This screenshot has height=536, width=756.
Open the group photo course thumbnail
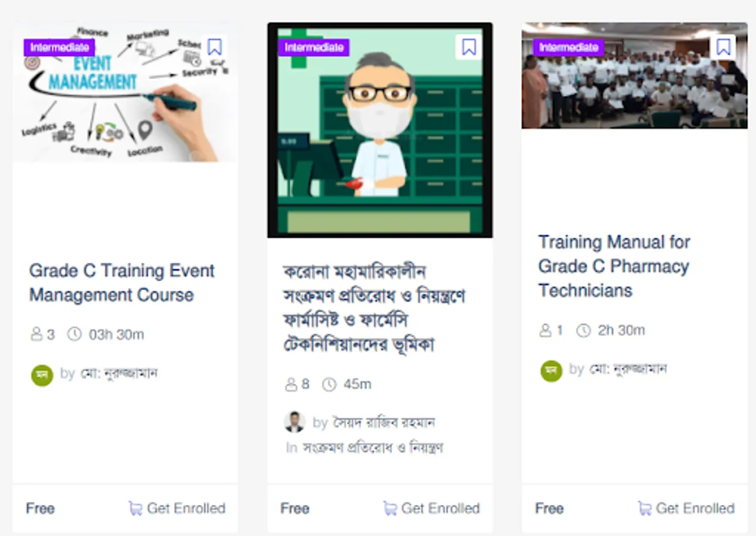click(x=634, y=76)
